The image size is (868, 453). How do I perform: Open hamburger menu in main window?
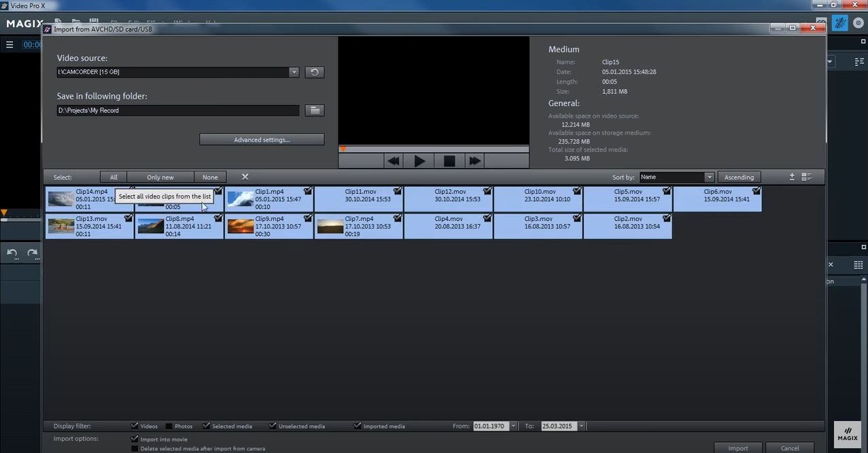10,45
